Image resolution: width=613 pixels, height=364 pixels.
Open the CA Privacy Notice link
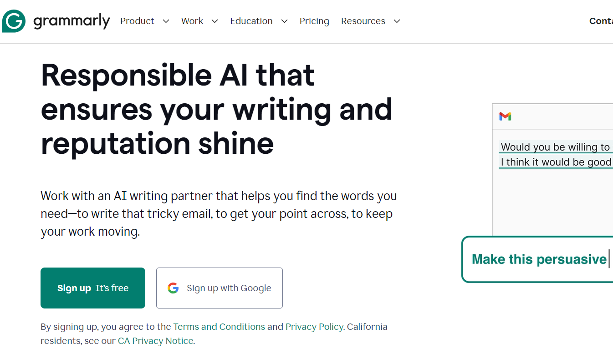click(155, 341)
